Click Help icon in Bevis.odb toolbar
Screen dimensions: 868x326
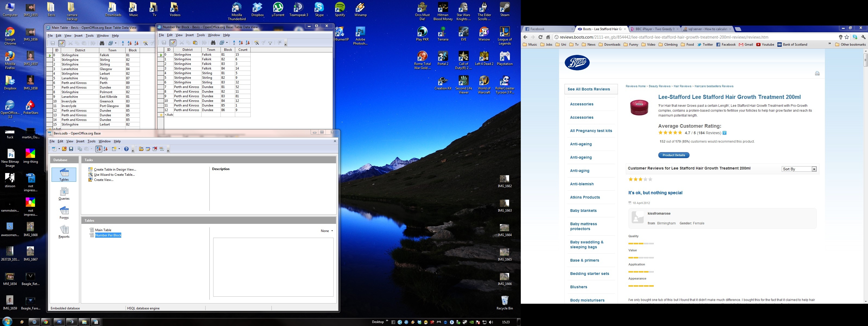[x=126, y=149]
